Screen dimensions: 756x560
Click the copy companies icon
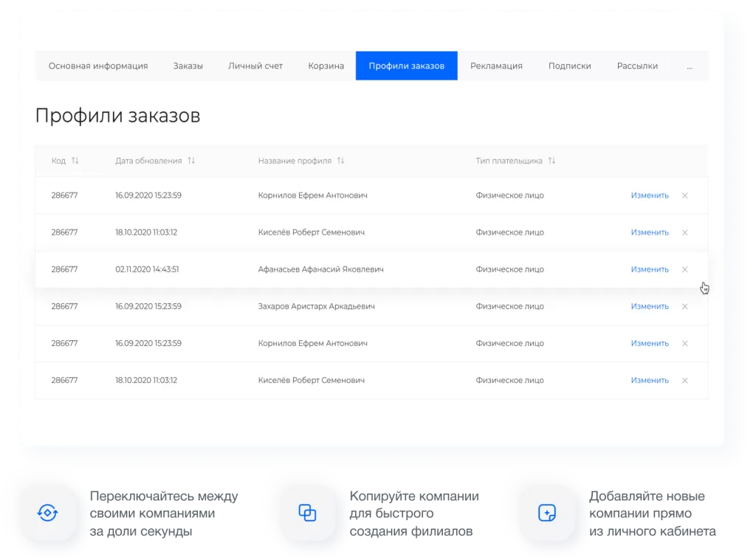[307, 512]
